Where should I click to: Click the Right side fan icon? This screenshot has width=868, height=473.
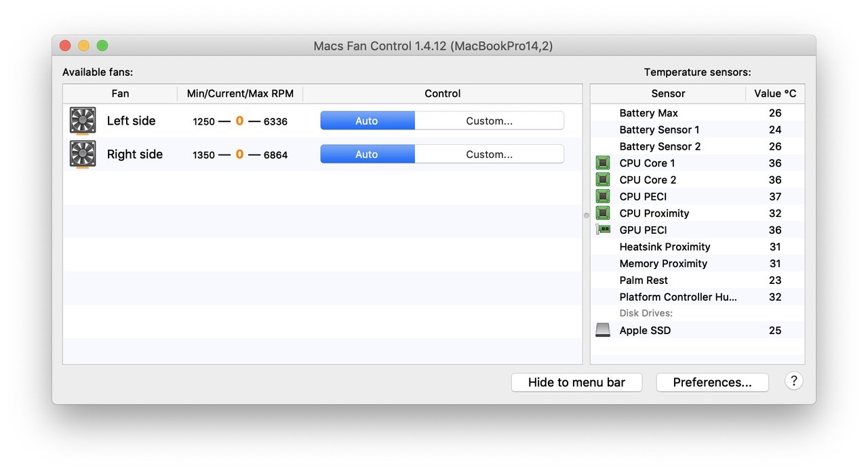(83, 154)
